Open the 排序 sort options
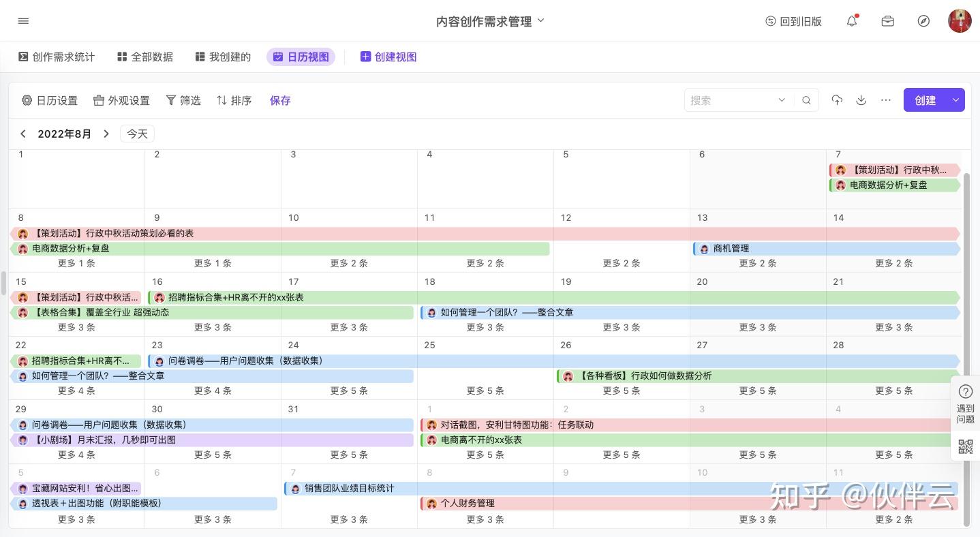 [234, 100]
